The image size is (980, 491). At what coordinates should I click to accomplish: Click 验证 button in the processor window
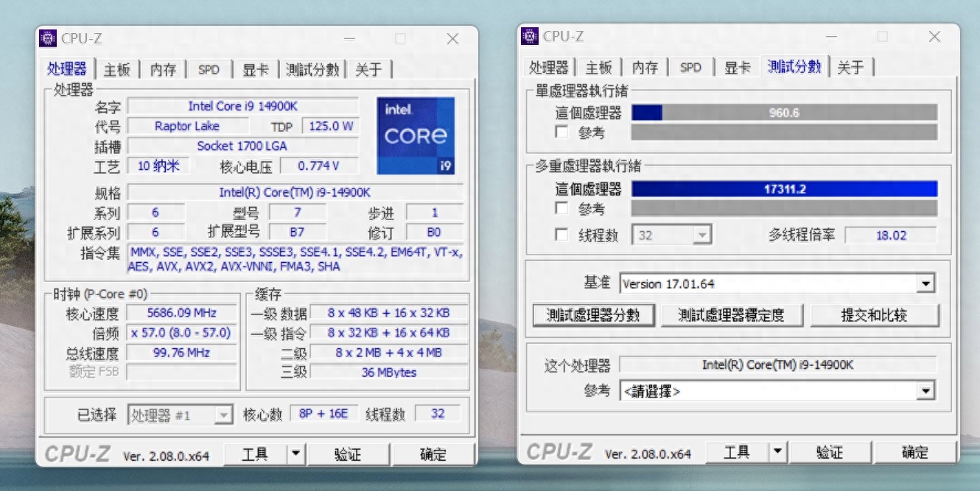pyautogui.click(x=348, y=454)
